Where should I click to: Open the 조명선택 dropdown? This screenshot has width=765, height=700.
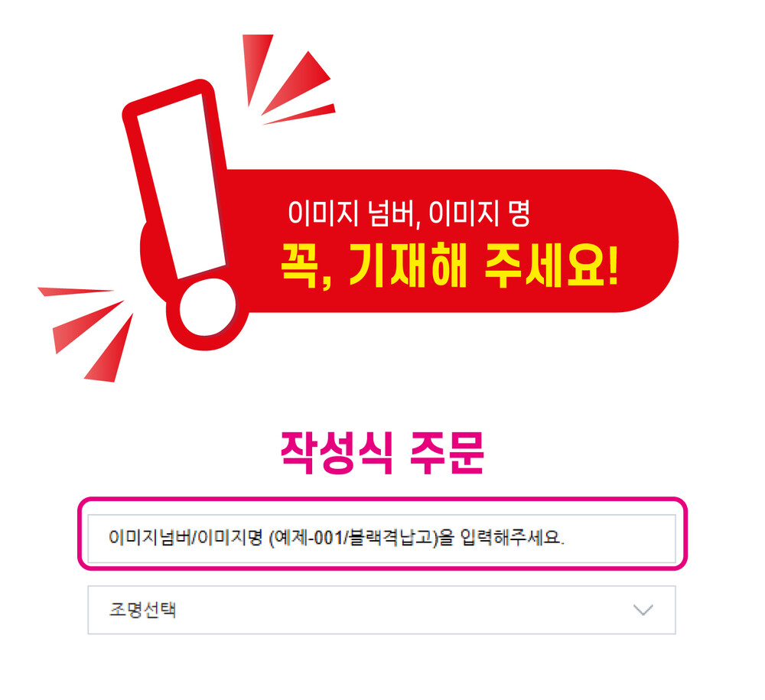coord(382,610)
